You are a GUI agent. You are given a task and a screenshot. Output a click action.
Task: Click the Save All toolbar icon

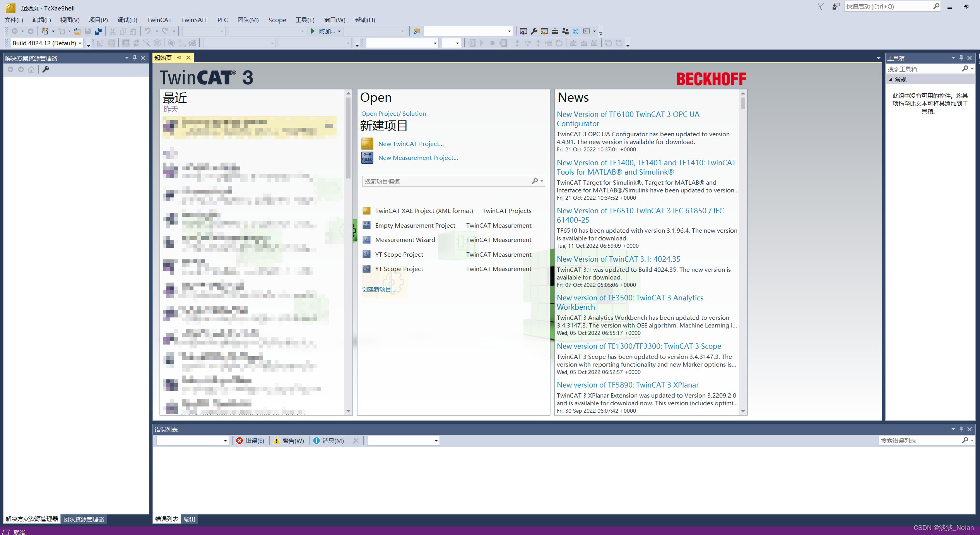[x=98, y=31]
